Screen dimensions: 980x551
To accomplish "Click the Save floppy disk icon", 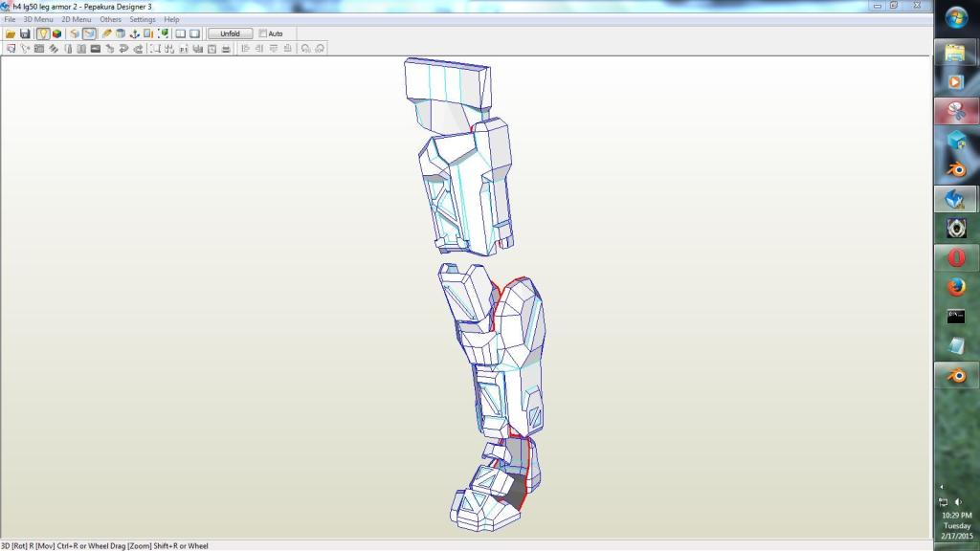I will point(25,33).
